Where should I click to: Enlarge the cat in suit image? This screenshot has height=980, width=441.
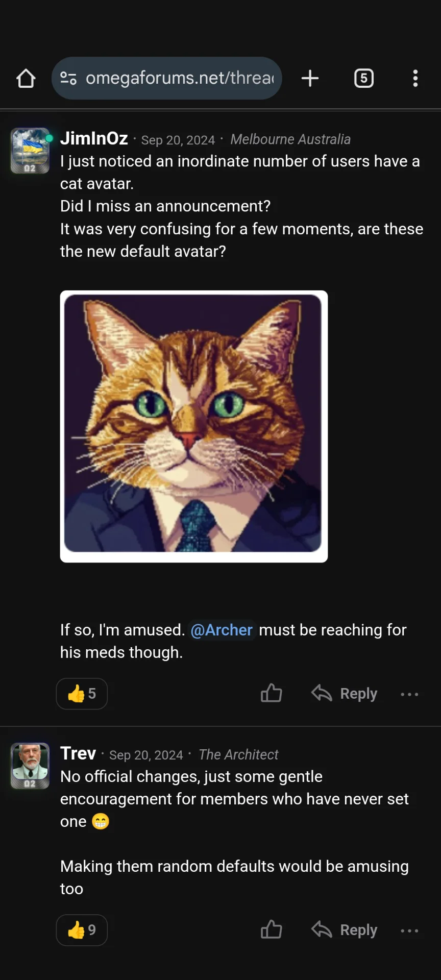tap(194, 426)
